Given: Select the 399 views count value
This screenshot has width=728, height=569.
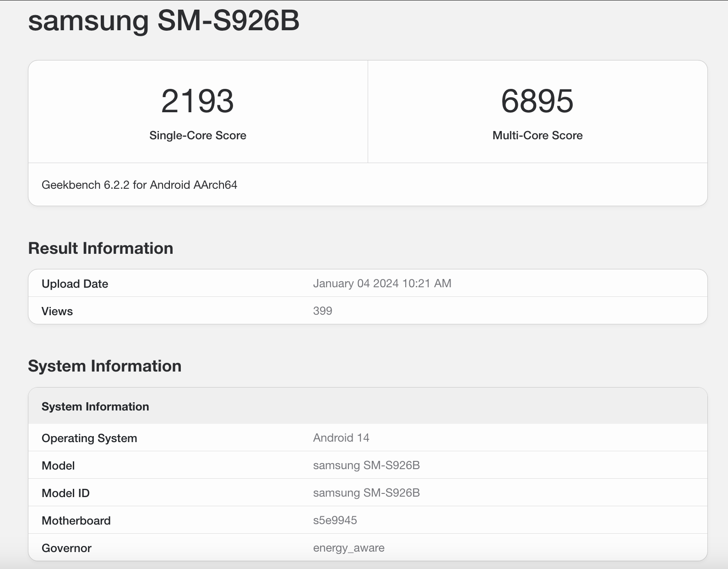Looking at the screenshot, I should point(322,311).
